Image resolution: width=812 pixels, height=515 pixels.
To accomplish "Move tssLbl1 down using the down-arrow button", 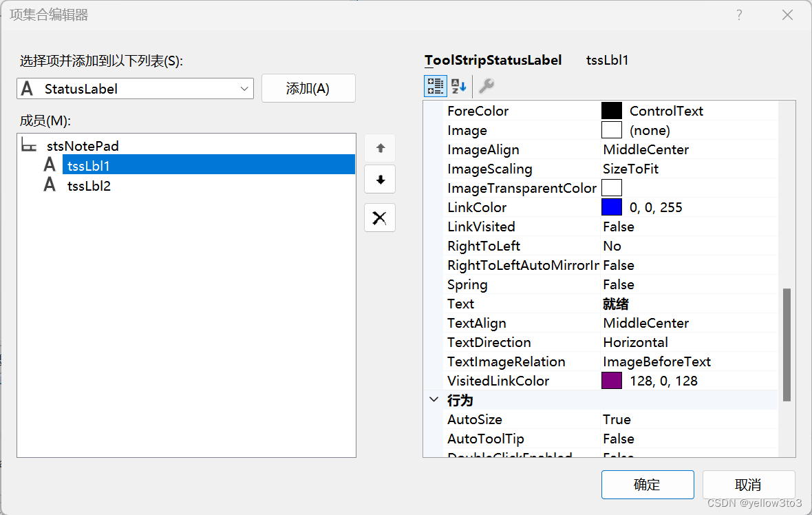I will coord(379,179).
